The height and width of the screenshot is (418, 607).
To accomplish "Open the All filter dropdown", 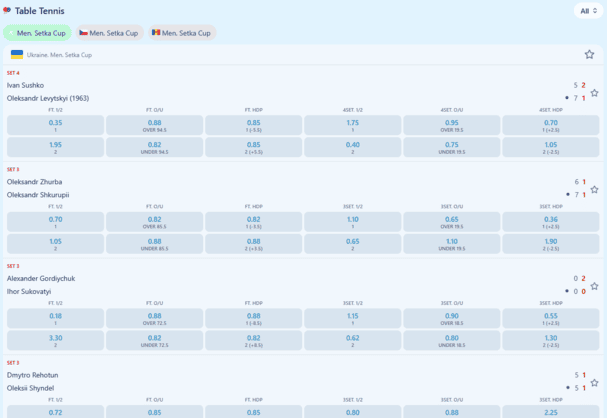I will point(587,11).
